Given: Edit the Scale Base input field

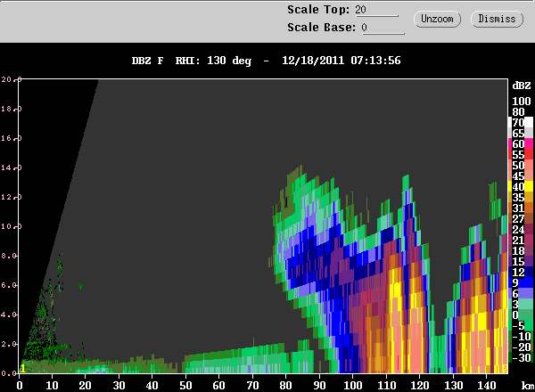Looking at the screenshot, I should [x=383, y=28].
